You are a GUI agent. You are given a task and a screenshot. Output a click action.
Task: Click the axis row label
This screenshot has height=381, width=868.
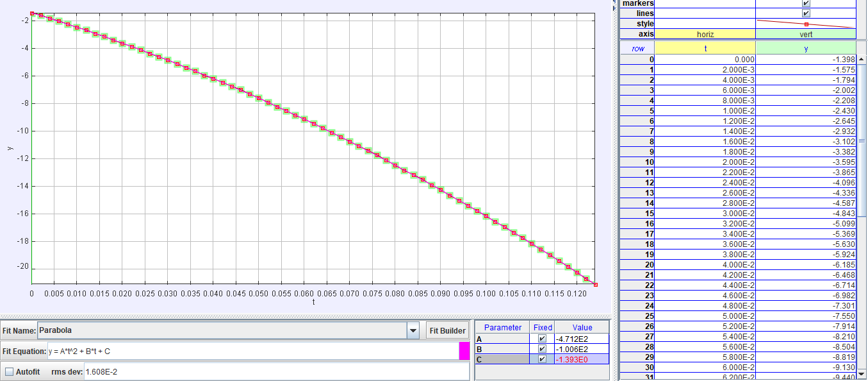tap(638, 34)
